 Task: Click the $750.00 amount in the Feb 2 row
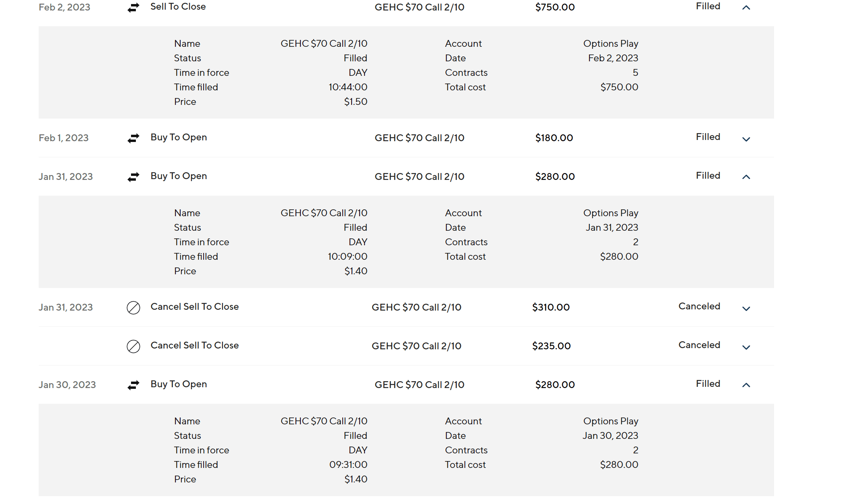(555, 7)
